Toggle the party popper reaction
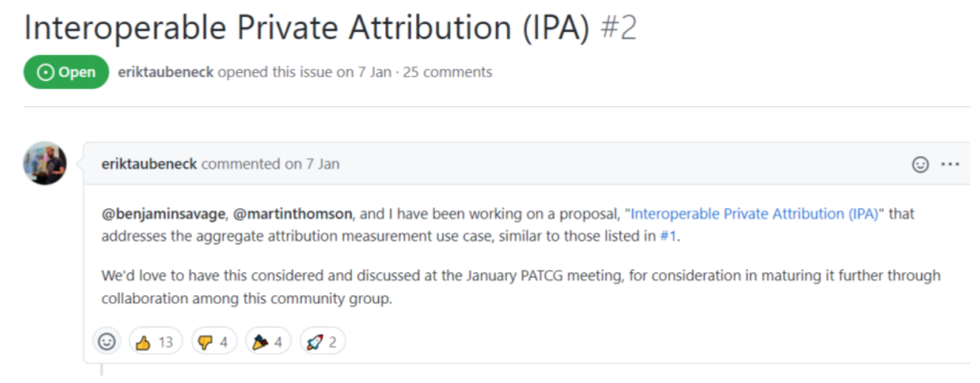980x383 pixels. 268,341
